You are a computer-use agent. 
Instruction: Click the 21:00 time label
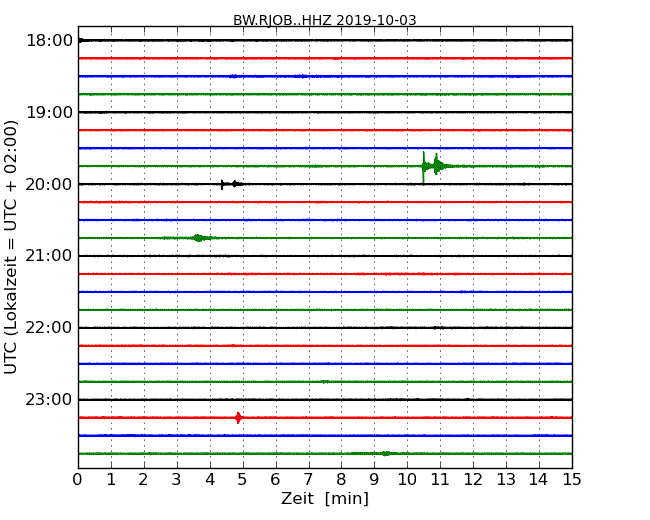(49, 256)
